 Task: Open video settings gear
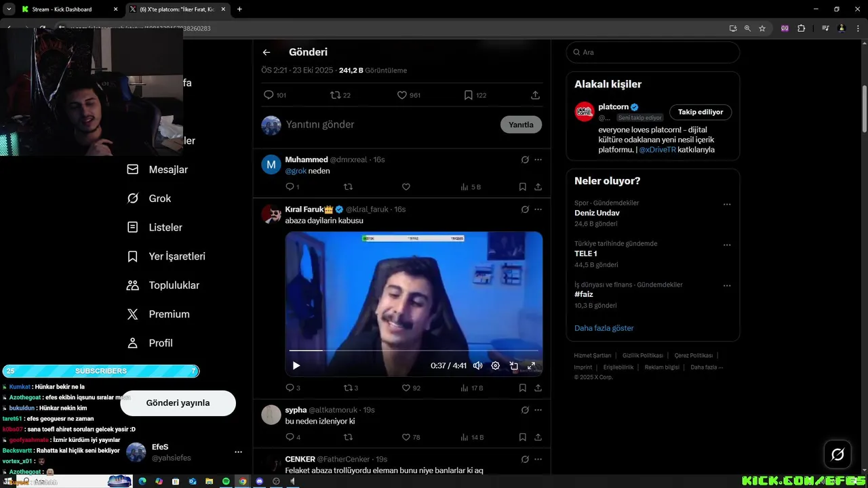pyautogui.click(x=496, y=365)
